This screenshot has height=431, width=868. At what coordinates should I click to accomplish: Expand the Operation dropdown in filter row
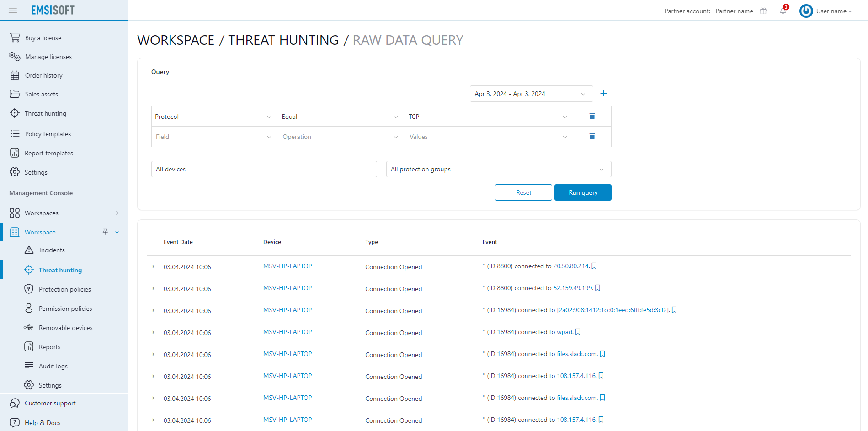pos(395,137)
